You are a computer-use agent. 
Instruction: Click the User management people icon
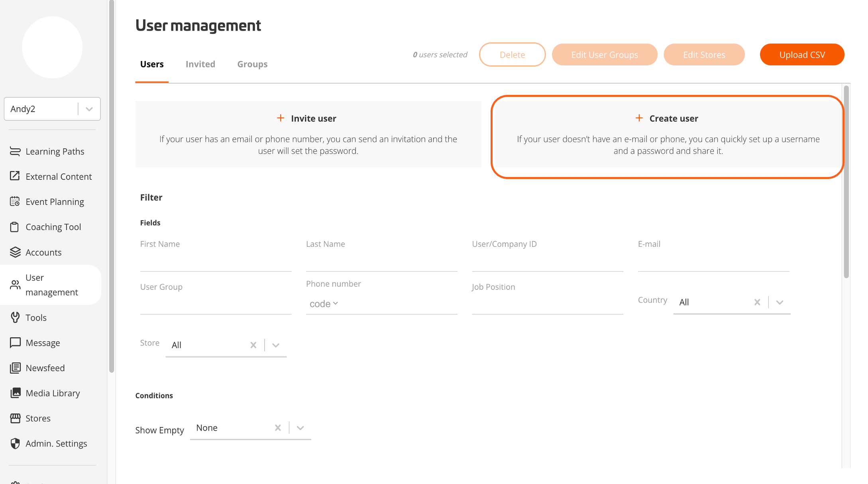pyautogui.click(x=15, y=285)
